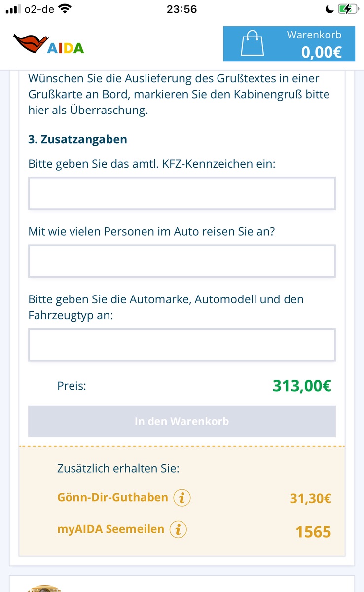
Task: Select the number of persons field
Action: click(x=182, y=261)
